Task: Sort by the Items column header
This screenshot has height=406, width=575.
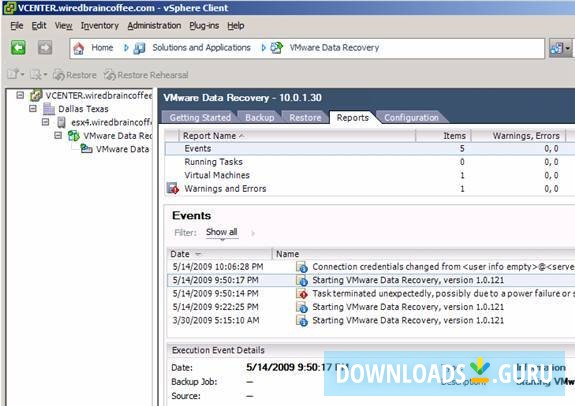Action: click(x=443, y=136)
